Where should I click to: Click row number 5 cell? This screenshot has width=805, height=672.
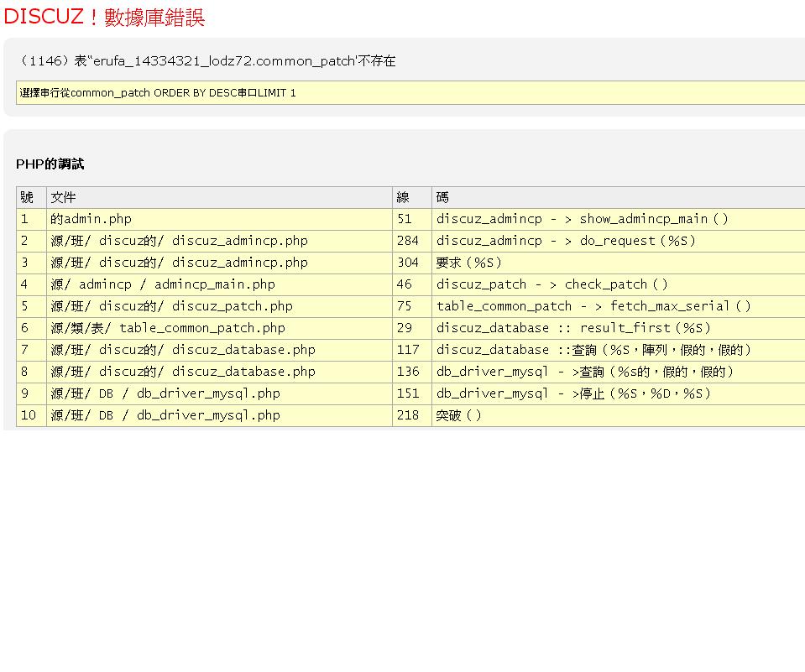pos(31,306)
